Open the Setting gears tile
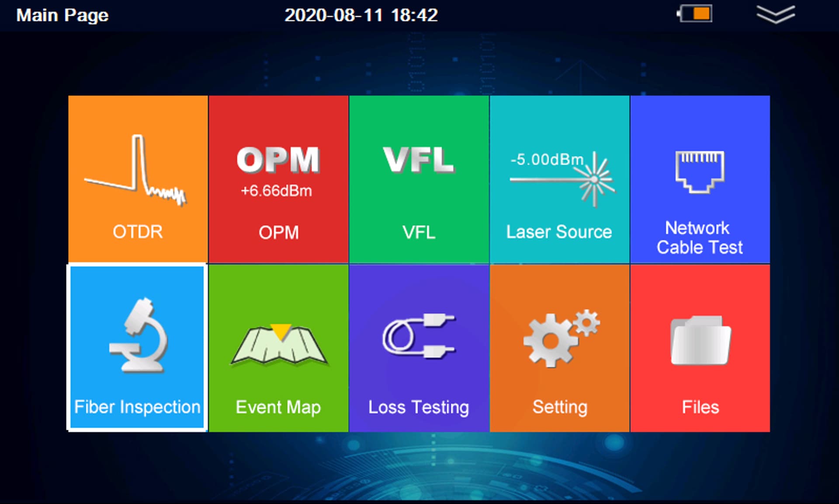 (559, 348)
